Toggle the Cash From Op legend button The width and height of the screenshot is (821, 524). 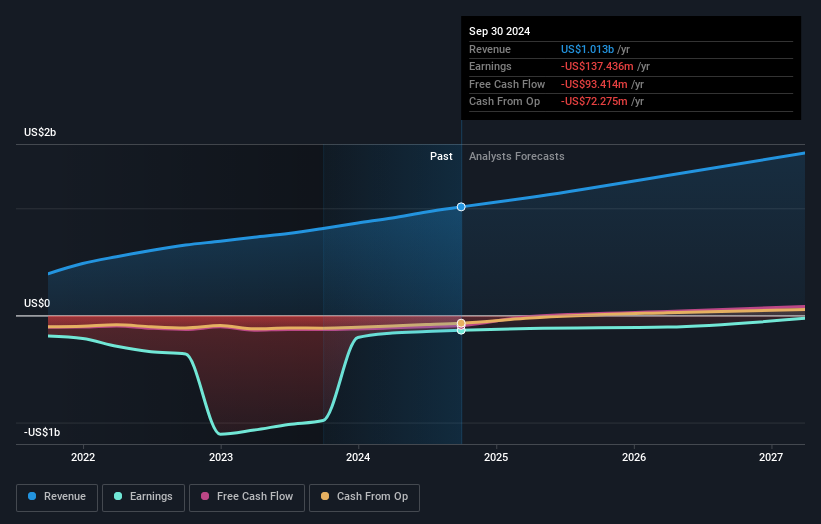(x=364, y=497)
